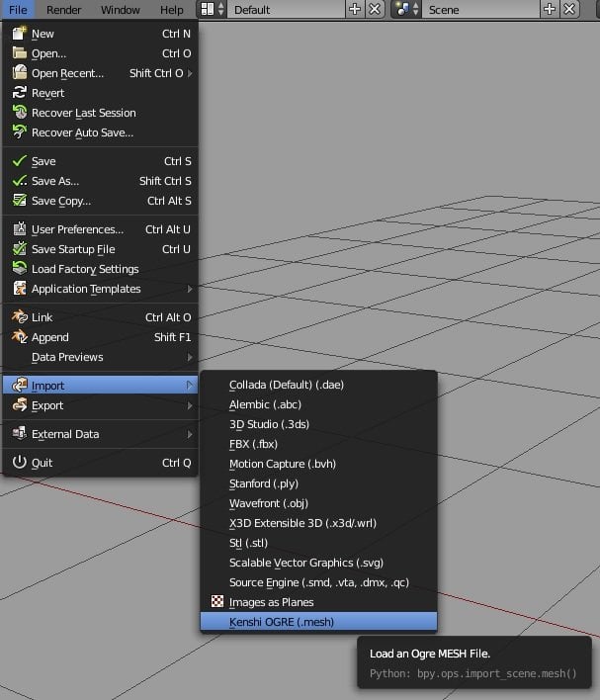Click the Recover Last Session icon
This screenshot has height=700, width=600.
(19, 113)
